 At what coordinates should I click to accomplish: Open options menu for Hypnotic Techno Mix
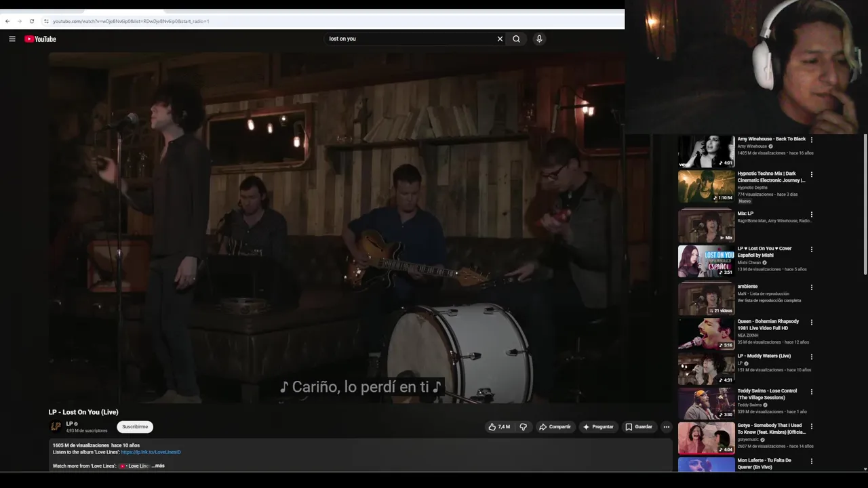tap(812, 174)
